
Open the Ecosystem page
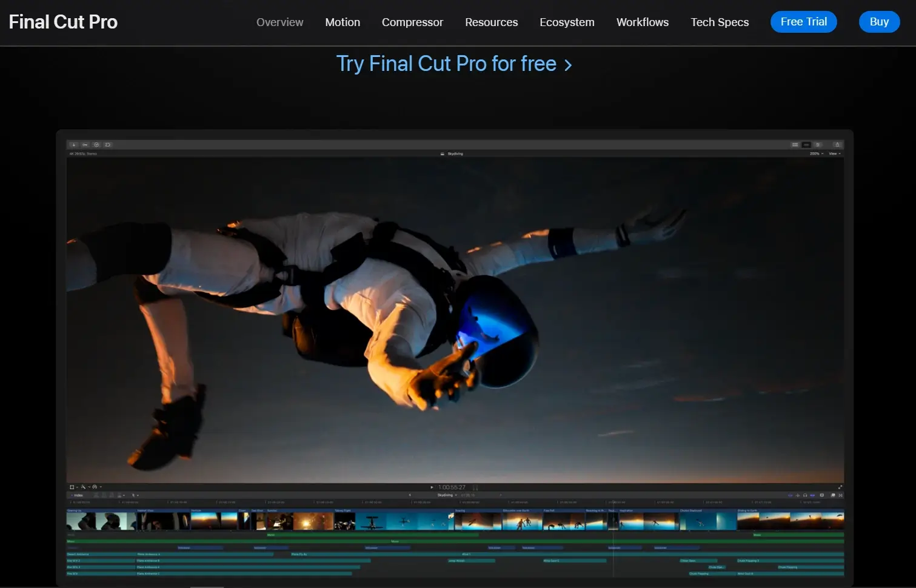coord(567,22)
